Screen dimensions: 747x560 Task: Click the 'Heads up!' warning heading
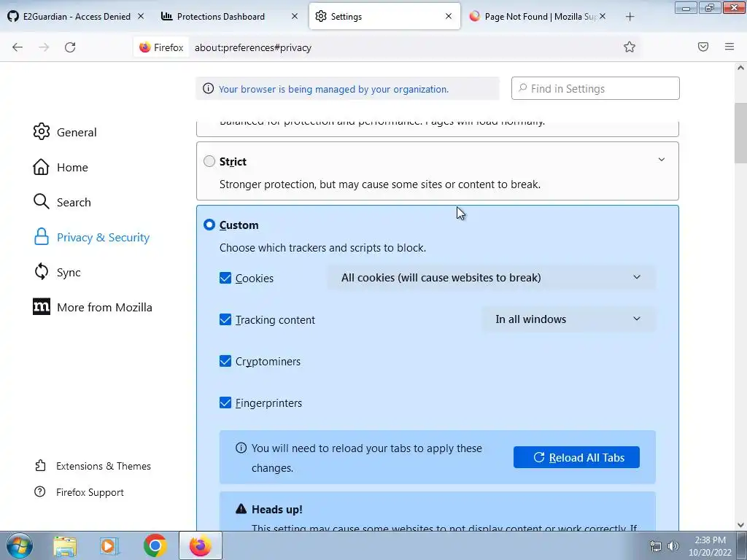(x=276, y=509)
